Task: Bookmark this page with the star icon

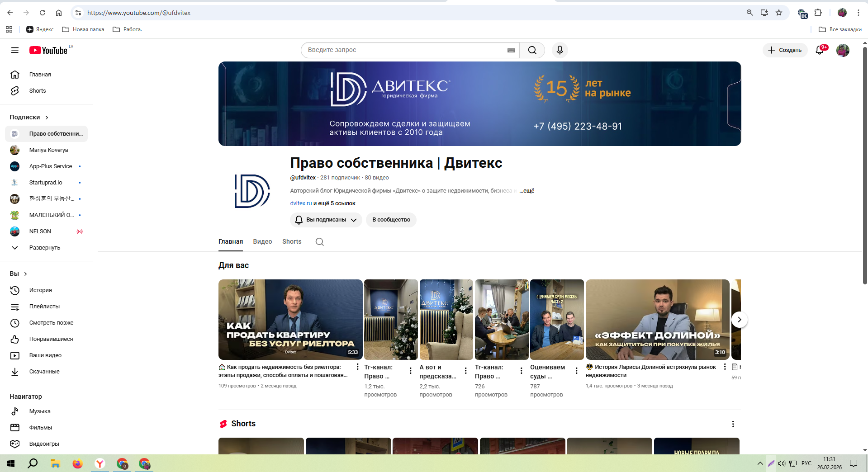Action: [x=779, y=13]
